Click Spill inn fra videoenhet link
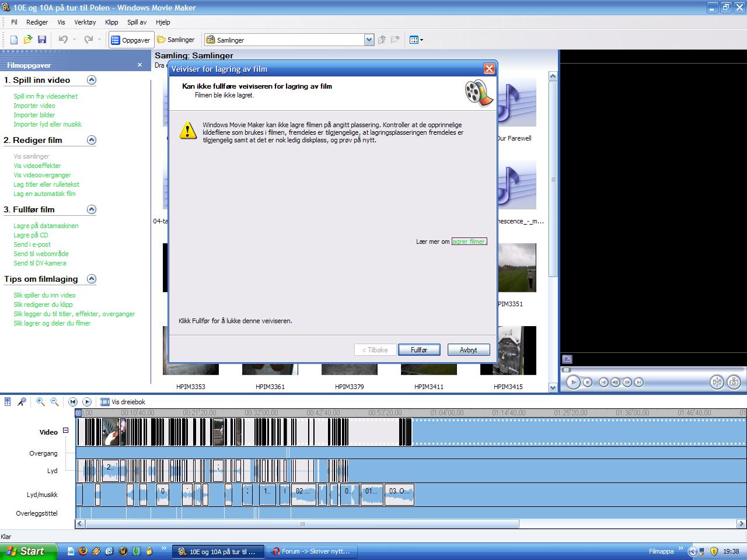 click(x=46, y=96)
